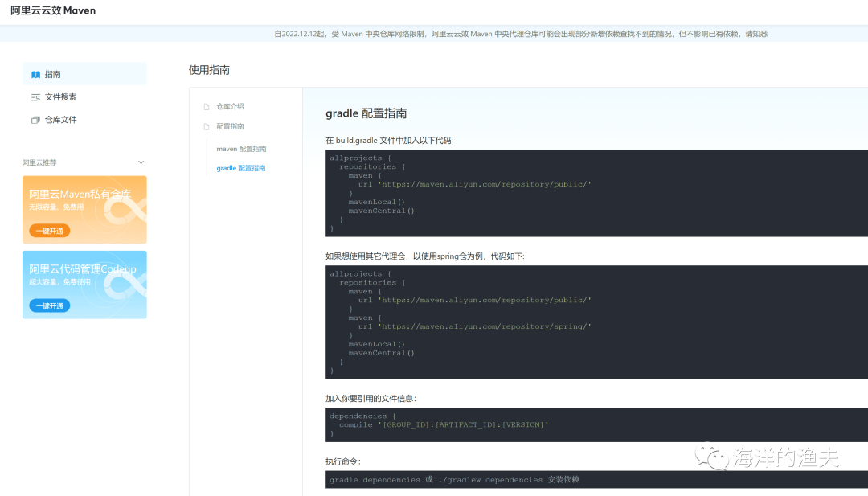Open the 仓库介绍 guide entry
Screen dimensions: 868x496
coord(230,106)
